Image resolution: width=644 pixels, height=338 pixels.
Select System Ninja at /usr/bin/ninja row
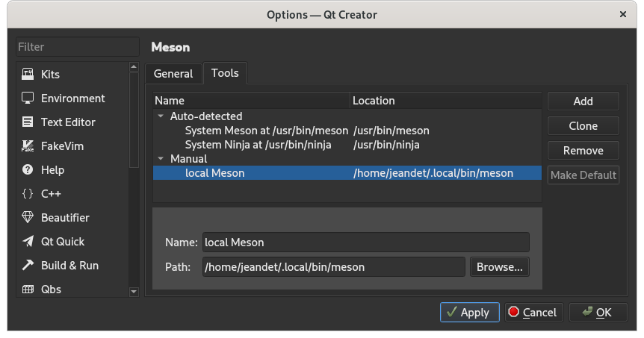[x=258, y=145]
